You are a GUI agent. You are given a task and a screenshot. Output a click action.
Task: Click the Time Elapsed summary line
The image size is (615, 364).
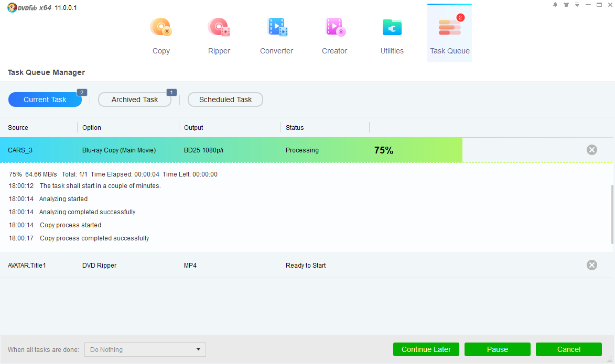coord(113,174)
